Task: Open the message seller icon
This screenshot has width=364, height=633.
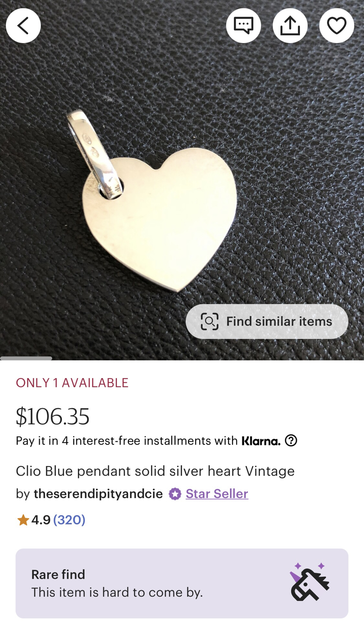Action: 243,25
